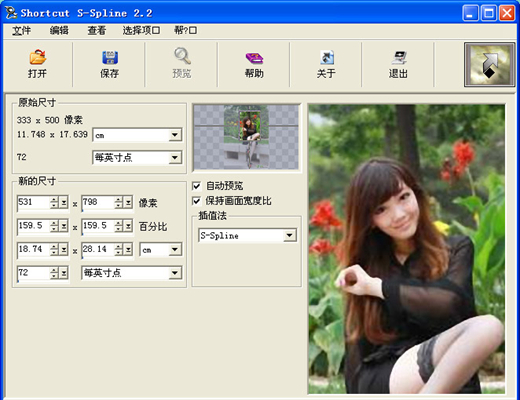520x400 pixels.
Task: Click the 预览 (Preview) magnifier icon
Action: pos(182,56)
